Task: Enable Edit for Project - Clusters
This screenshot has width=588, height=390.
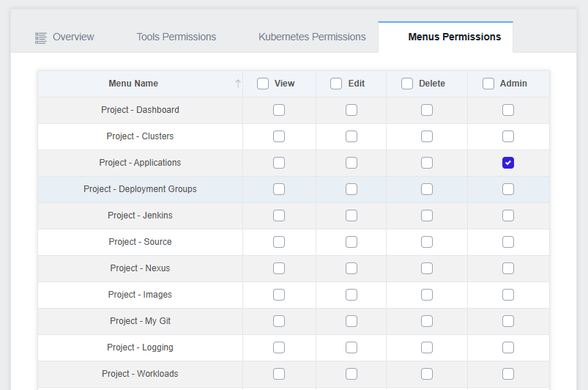Action: 351,136
